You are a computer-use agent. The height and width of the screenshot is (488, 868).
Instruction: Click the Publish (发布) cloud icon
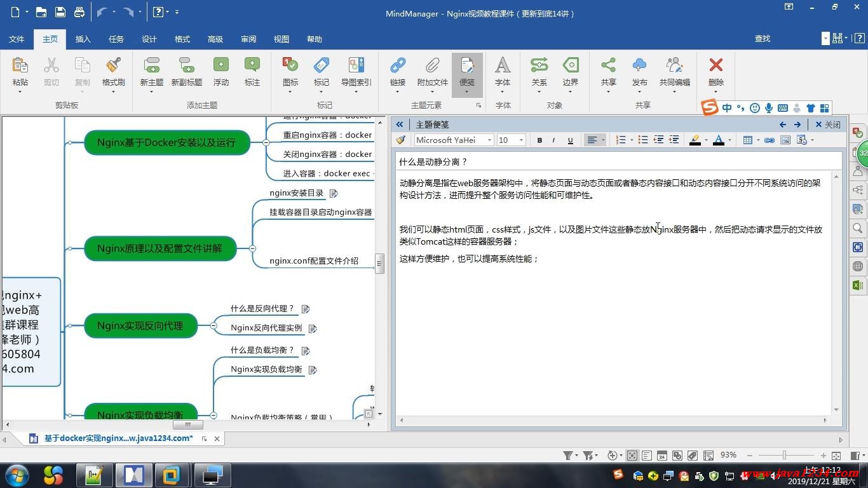(x=640, y=65)
